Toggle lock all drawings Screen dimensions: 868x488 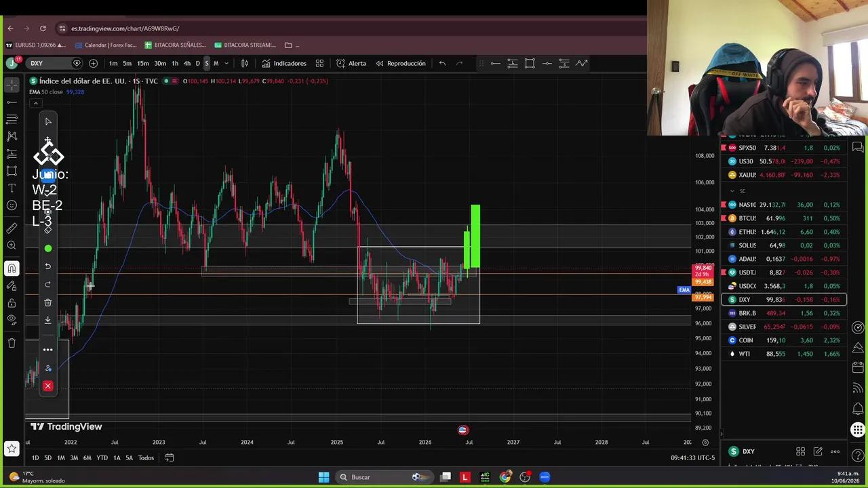point(12,303)
